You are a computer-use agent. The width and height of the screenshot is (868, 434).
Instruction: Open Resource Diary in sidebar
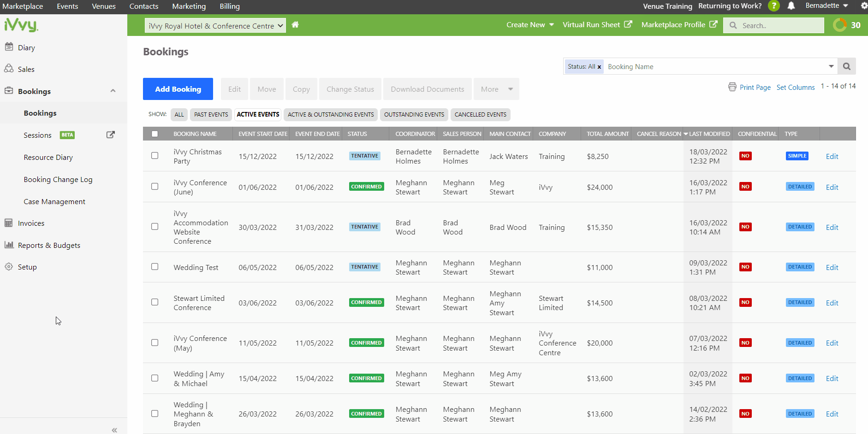click(48, 158)
